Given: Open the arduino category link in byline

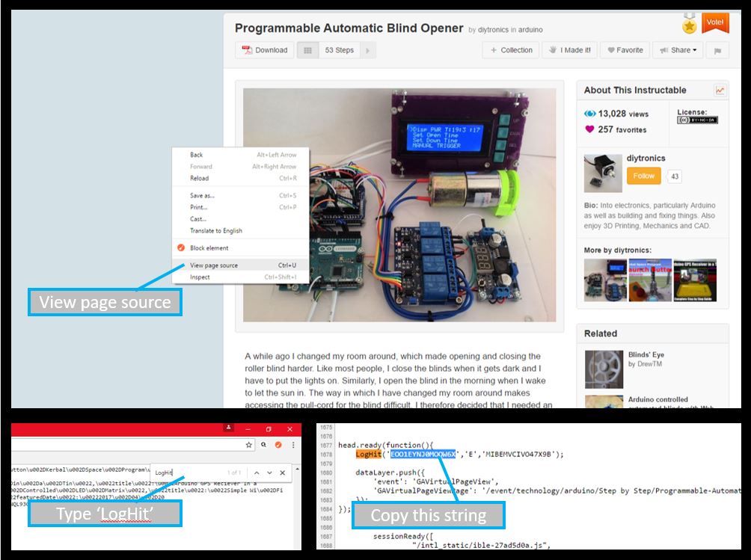Looking at the screenshot, I should (530, 30).
